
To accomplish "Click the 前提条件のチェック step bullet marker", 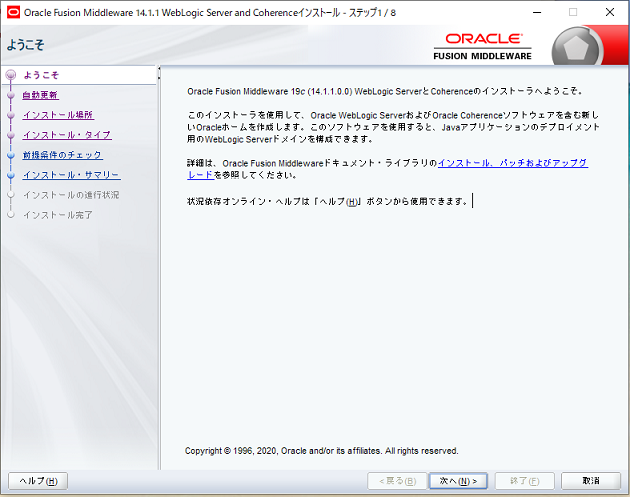I will (11, 155).
